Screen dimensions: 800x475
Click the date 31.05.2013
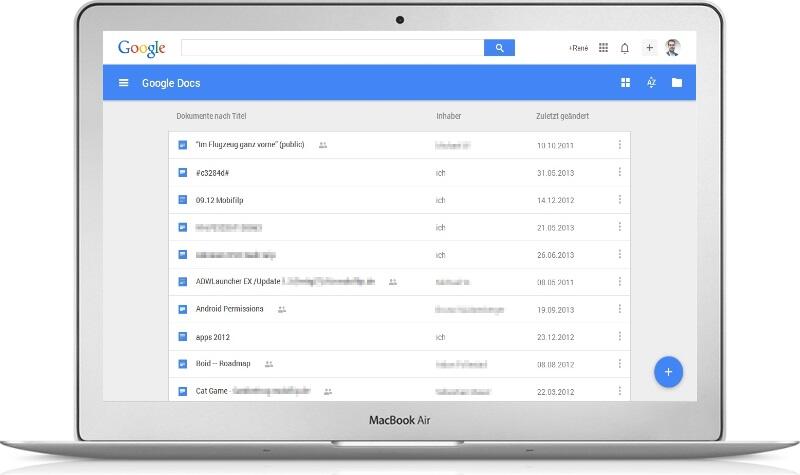click(x=556, y=173)
